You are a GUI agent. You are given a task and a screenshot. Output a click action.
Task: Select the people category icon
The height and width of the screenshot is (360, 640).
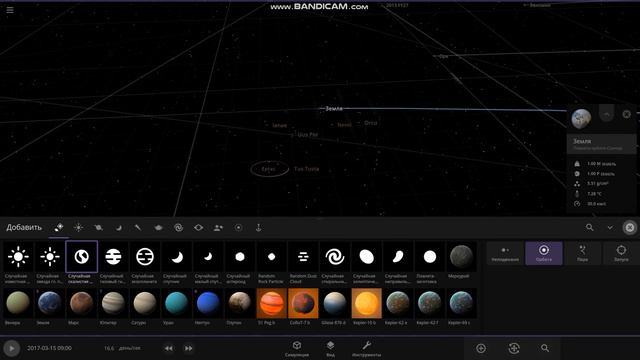click(218, 227)
